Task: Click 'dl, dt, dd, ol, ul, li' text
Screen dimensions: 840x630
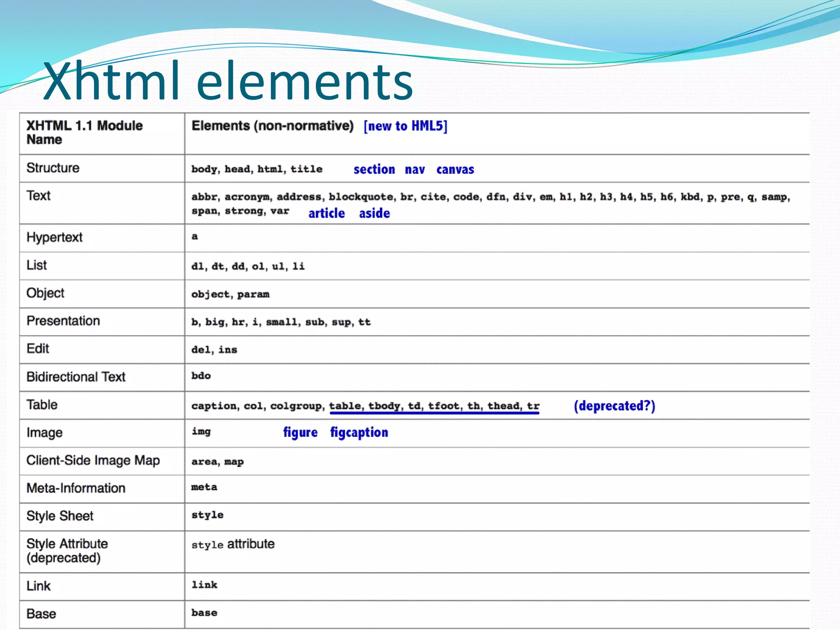Action: (x=248, y=266)
